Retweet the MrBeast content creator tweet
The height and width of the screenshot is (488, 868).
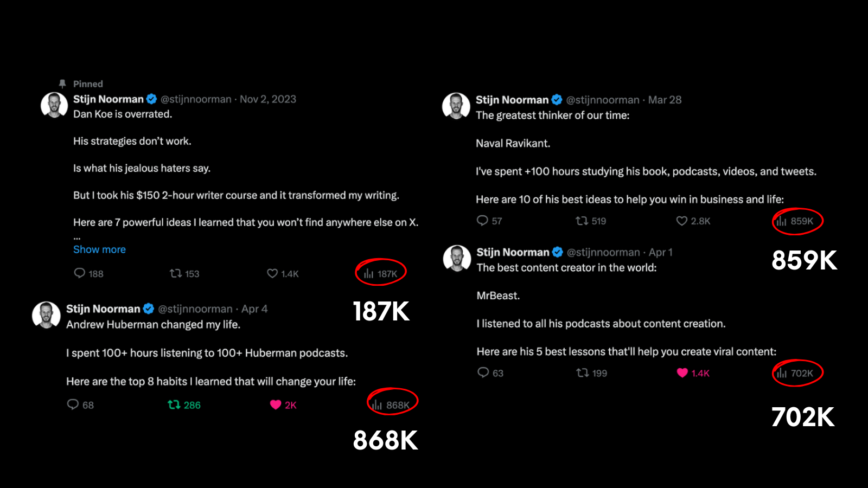point(582,373)
